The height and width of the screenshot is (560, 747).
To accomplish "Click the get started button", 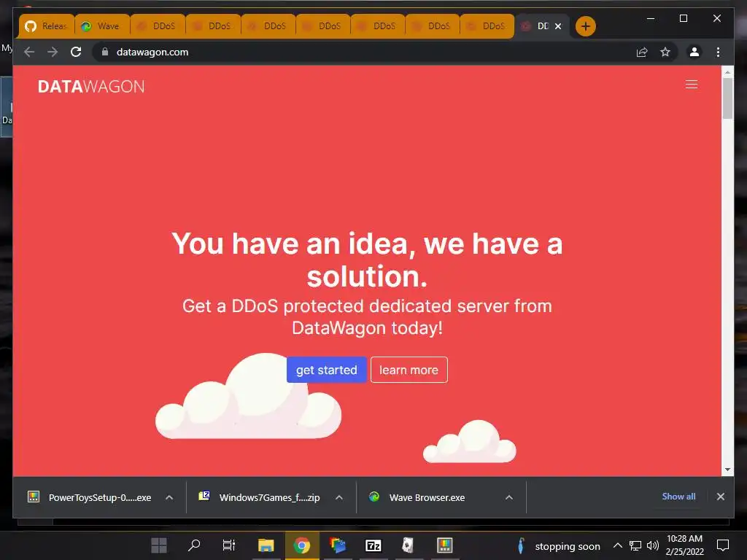I will pos(326,370).
